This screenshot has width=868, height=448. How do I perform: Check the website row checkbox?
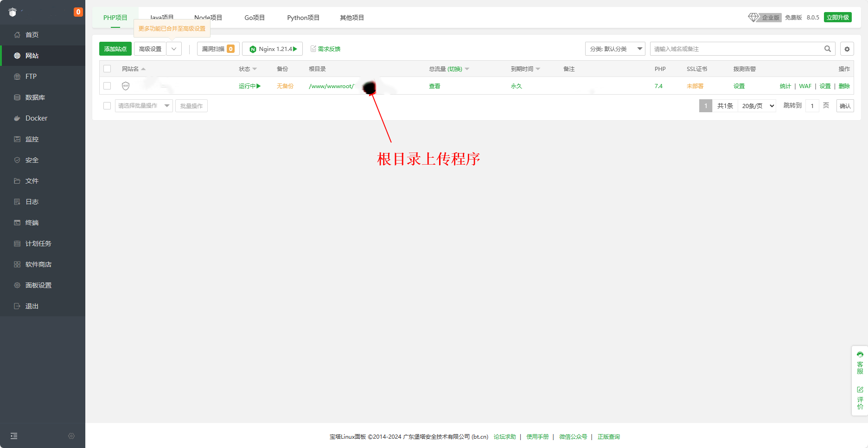coord(107,86)
